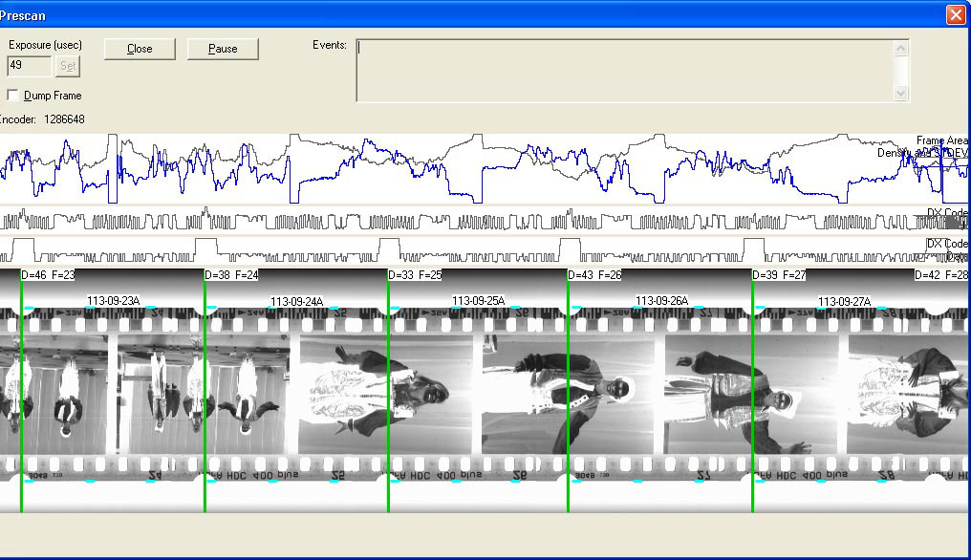Screen dimensions: 971x560
Task: Click inside the Events text box
Action: click(x=624, y=70)
